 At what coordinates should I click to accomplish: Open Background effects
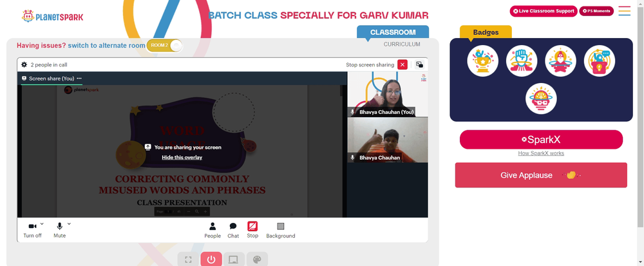click(x=281, y=230)
